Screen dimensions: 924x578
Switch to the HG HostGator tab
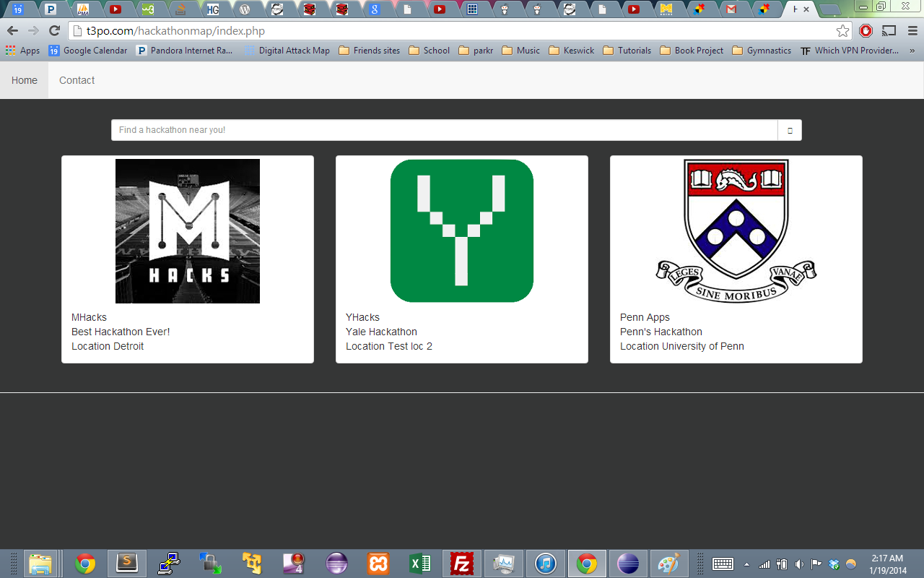[x=212, y=9]
